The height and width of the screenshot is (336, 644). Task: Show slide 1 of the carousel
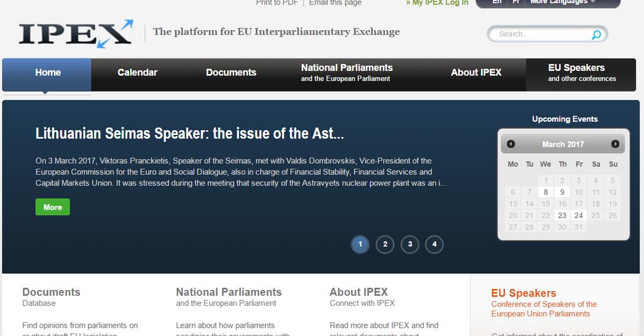click(360, 244)
